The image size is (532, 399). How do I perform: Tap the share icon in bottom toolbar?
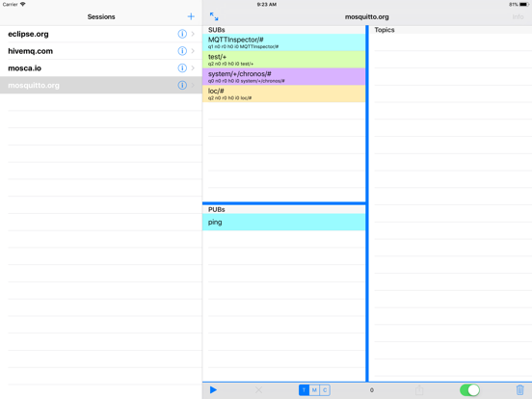click(419, 389)
